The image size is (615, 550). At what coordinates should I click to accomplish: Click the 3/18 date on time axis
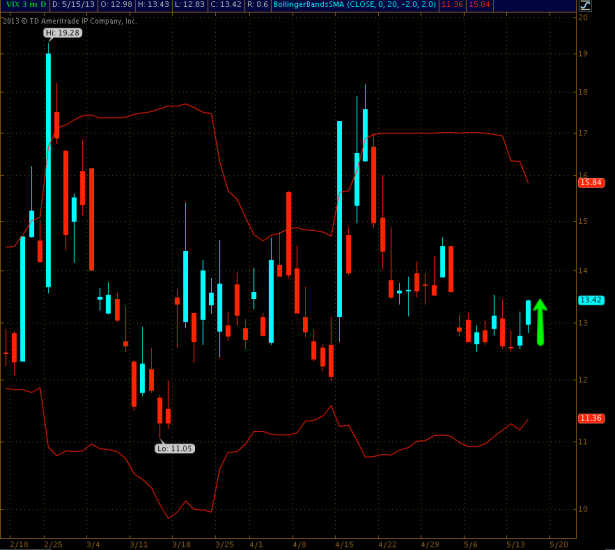180,544
